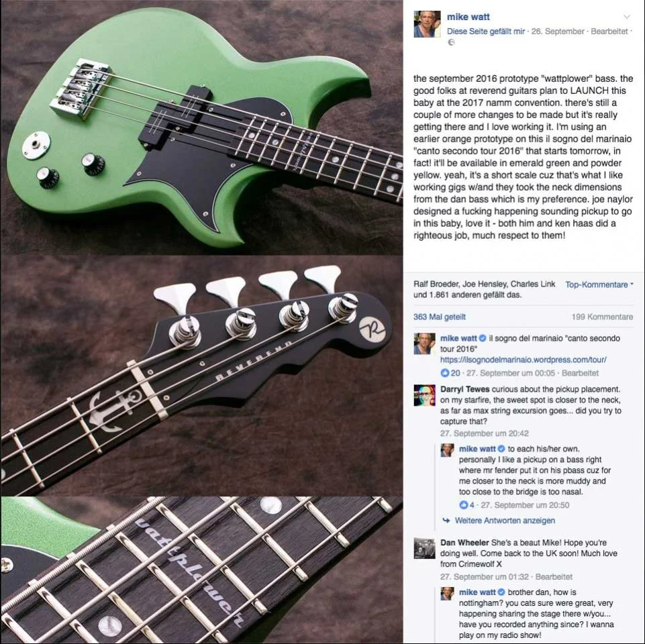This screenshot has height=644, width=645.
Task: Open Dan Wheeler's avatar thumbnail
Action: click(424, 549)
